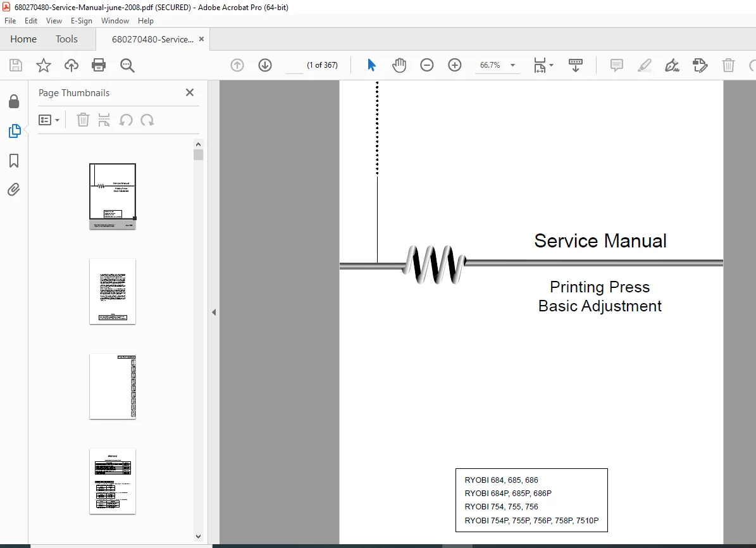Click the scrolling mode keyboard icon

(576, 65)
